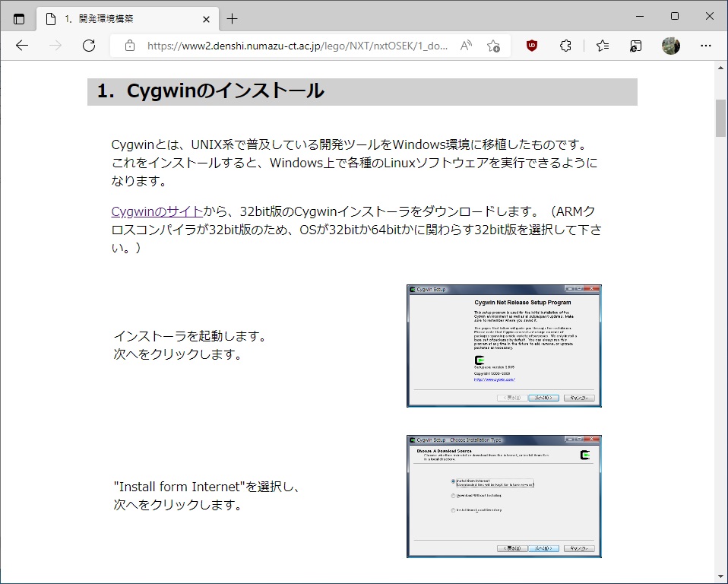
Task: Click the "Install form Internet"を選択し、 text
Action: 208,487
